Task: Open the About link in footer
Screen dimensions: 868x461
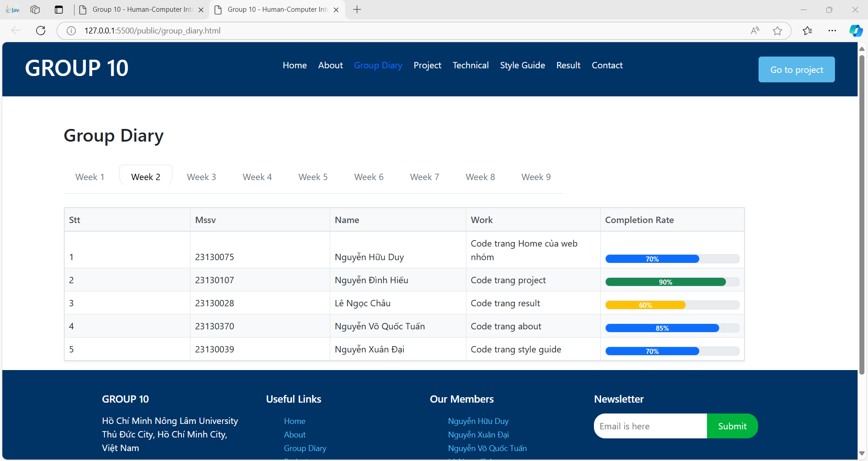Action: (294, 434)
